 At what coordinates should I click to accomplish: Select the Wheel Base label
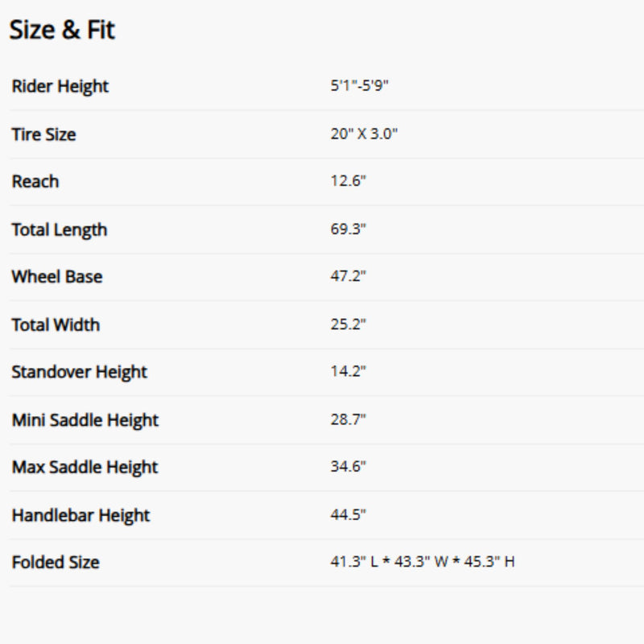[56, 277]
